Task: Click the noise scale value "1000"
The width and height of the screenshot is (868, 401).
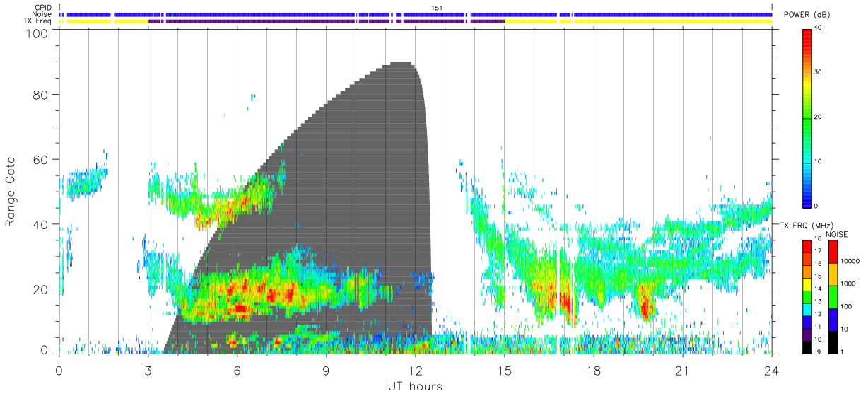Action: coord(847,284)
